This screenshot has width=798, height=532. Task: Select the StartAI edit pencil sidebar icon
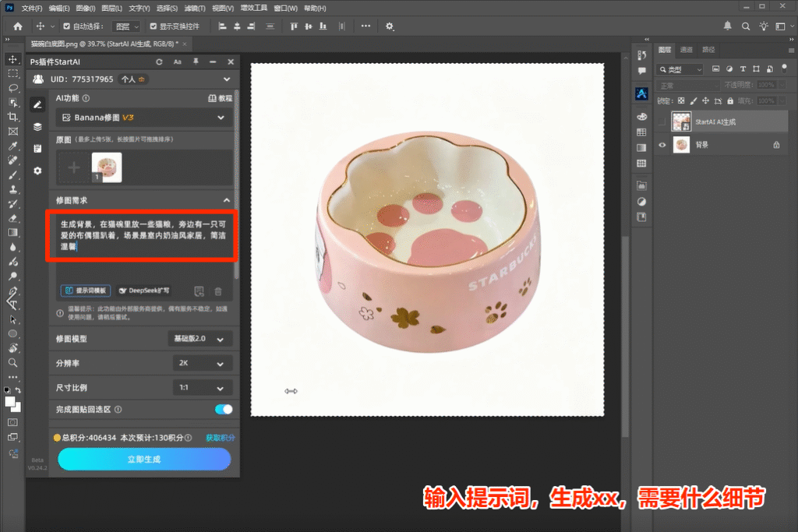point(37,105)
